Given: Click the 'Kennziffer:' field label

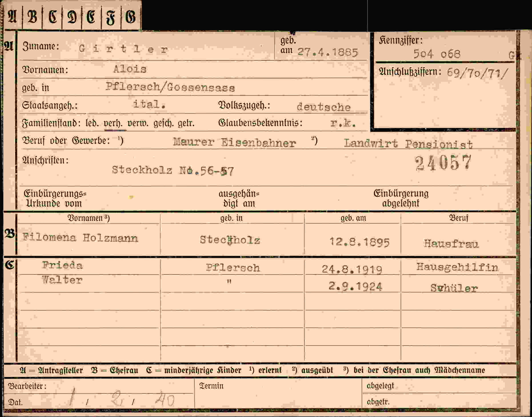Looking at the screenshot, I should point(401,40).
